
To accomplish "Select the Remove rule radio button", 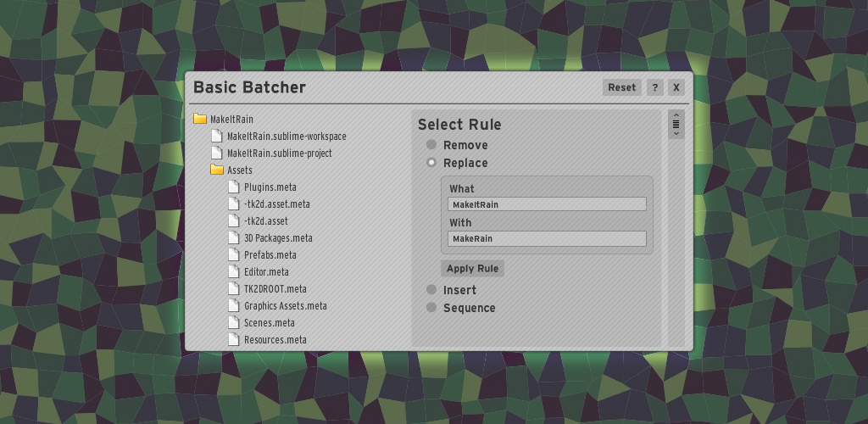I will pos(431,145).
